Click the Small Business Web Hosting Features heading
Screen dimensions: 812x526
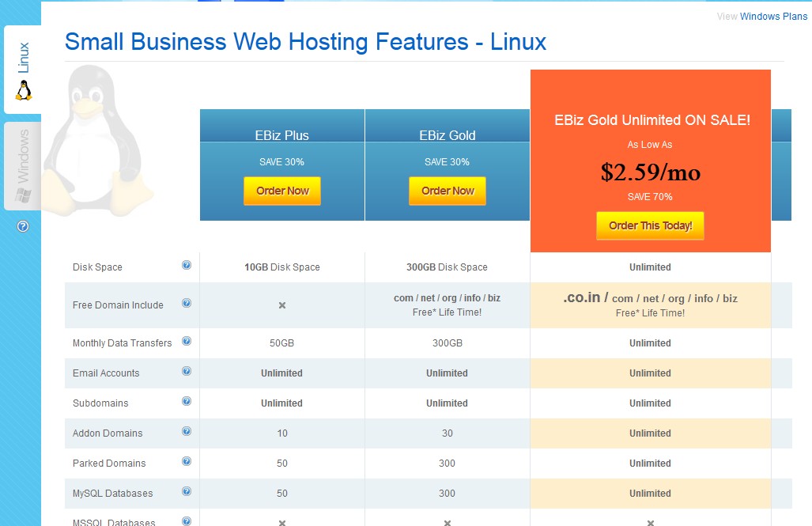point(305,42)
